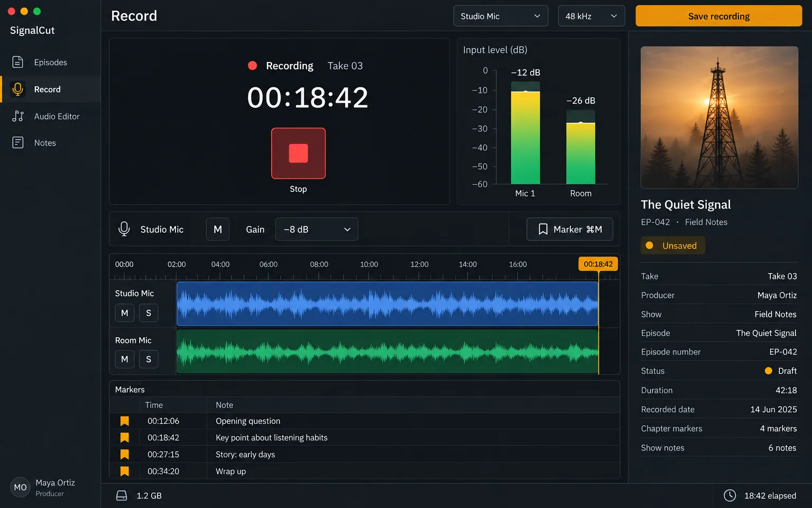Click the 00:18:42 playhead time marker
812x508 pixels.
(598, 264)
